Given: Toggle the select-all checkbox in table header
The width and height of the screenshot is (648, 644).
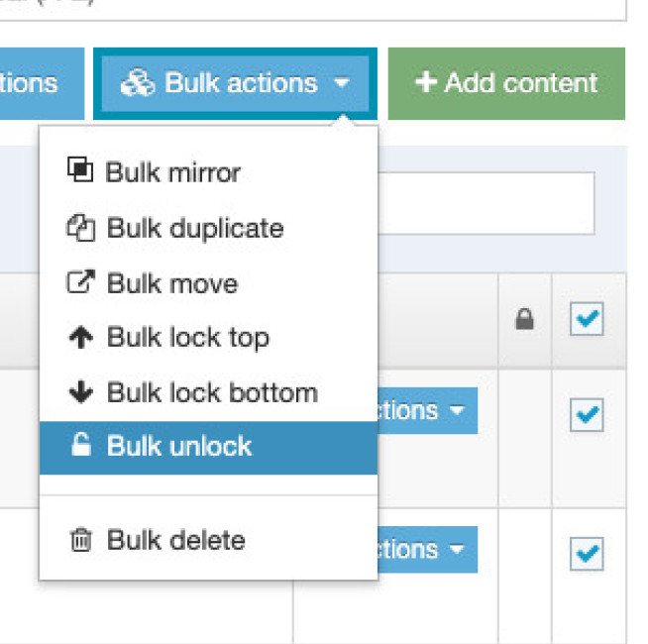Looking at the screenshot, I should tap(587, 320).
